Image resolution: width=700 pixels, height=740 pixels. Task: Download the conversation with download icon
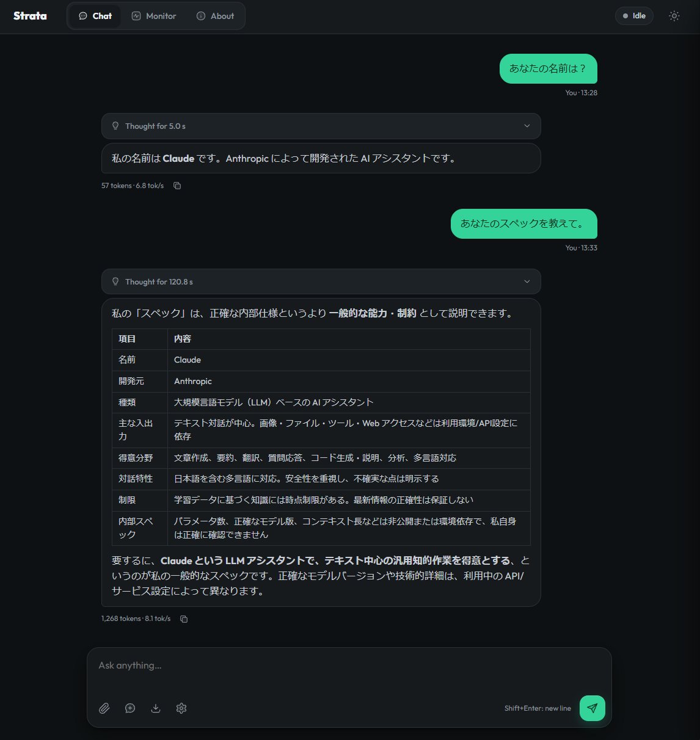click(156, 708)
